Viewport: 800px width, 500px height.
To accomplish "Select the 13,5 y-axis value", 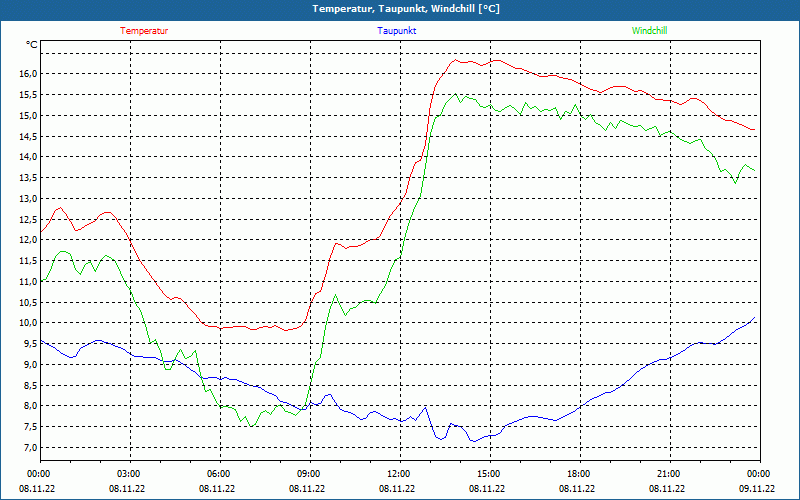I will pyautogui.click(x=28, y=178).
